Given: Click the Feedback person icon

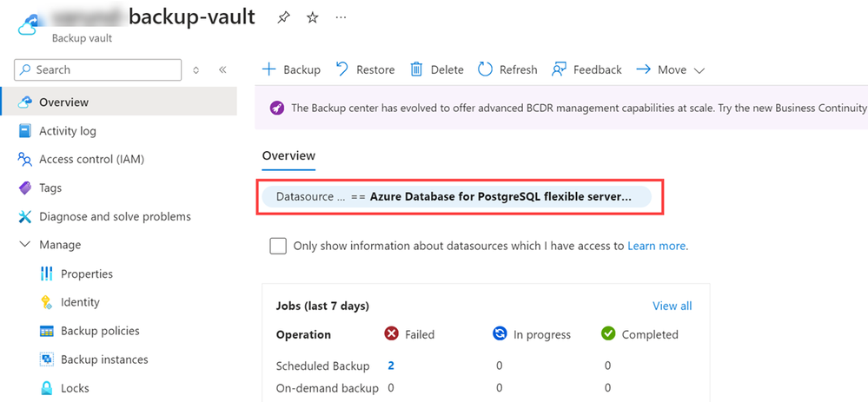Looking at the screenshot, I should click(x=559, y=69).
